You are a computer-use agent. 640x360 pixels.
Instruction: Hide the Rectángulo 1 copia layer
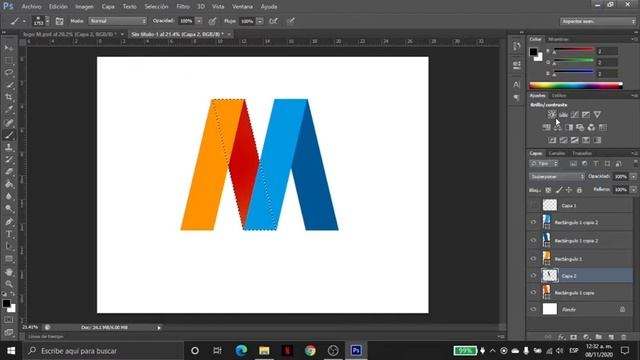pos(533,292)
